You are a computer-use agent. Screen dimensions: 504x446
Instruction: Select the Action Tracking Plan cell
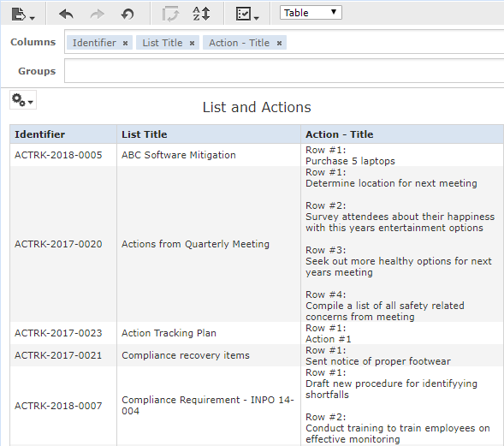pyautogui.click(x=209, y=333)
